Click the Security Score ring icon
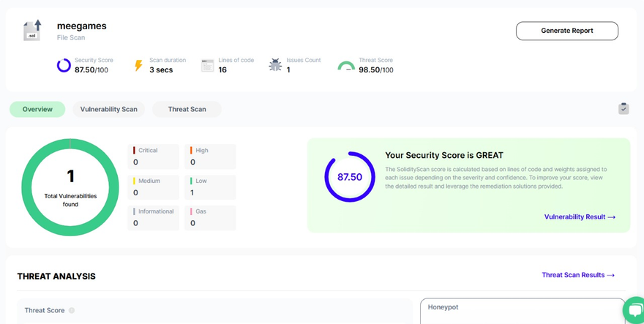The height and width of the screenshot is (324, 644). click(64, 66)
